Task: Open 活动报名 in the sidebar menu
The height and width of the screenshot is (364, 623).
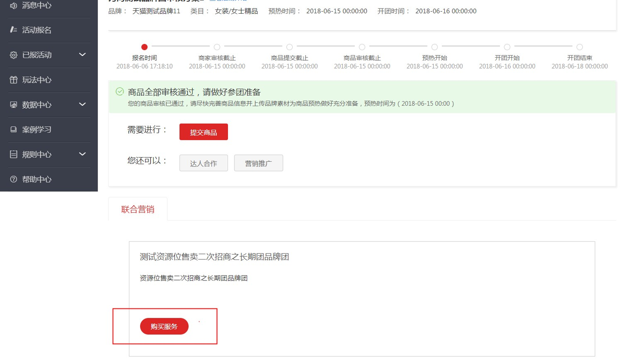Action: click(x=37, y=30)
